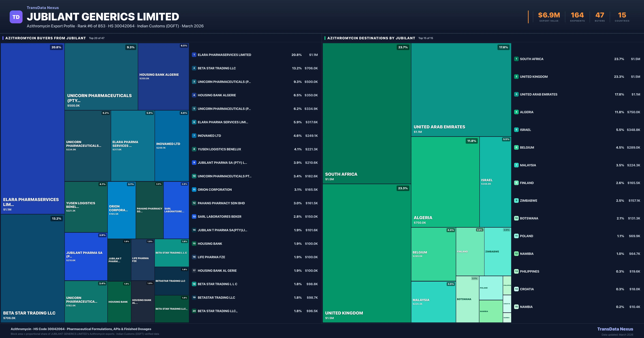Viewport: 644px width, 338px height.
Task: Click rank 4 badge beside Housing Bank Algerie
Action: click(x=194, y=95)
